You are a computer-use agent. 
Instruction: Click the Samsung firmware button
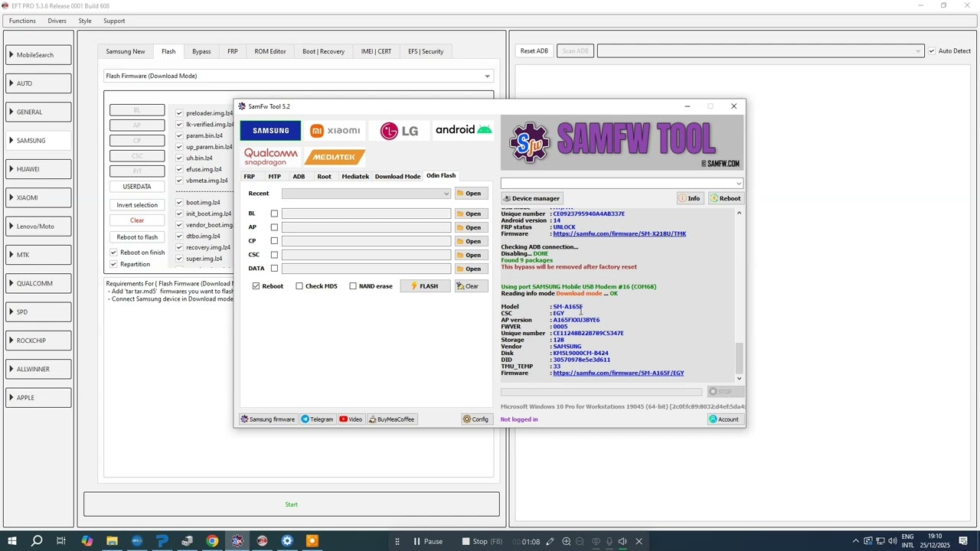point(267,419)
